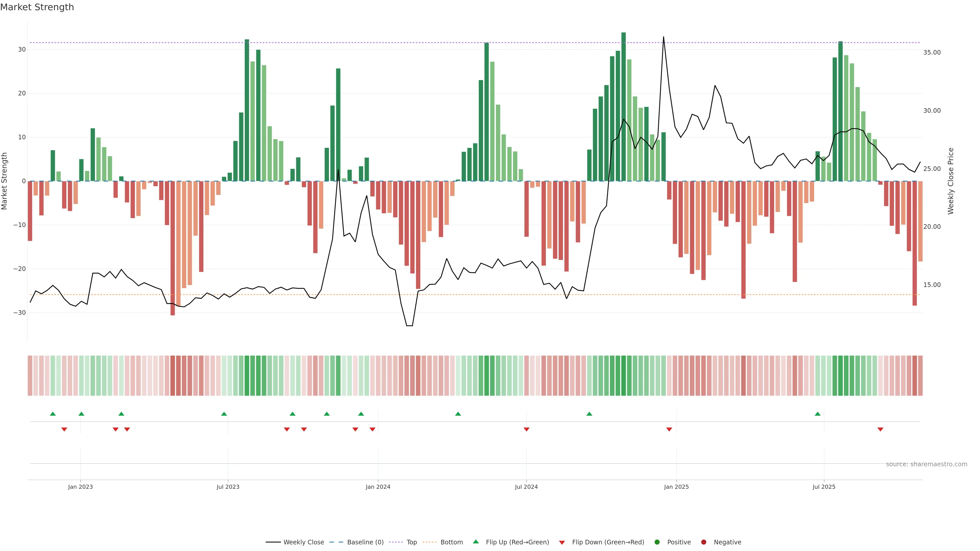Click the Market Strength chart title
Screen dimensions: 980x551
click(x=37, y=7)
